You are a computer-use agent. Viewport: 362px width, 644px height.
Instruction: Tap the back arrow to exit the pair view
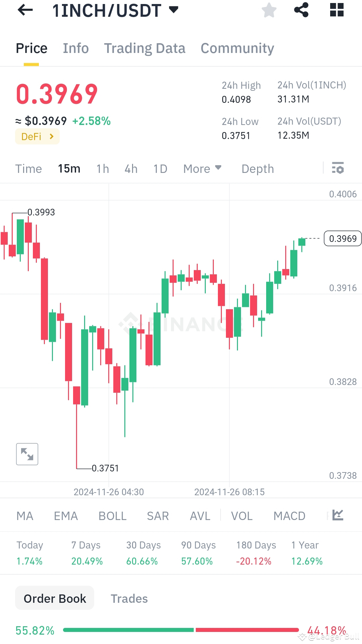[25, 10]
